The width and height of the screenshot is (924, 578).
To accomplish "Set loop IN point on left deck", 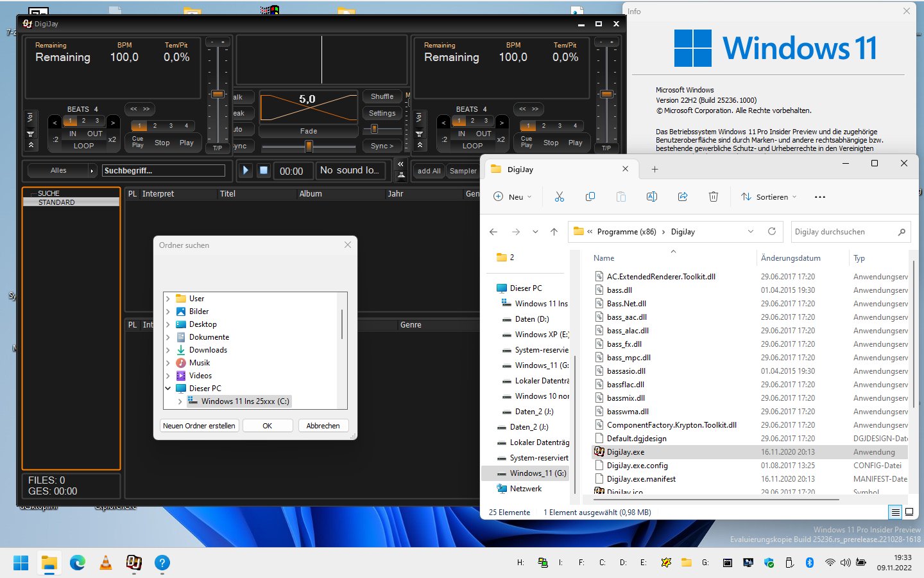I will (x=73, y=134).
